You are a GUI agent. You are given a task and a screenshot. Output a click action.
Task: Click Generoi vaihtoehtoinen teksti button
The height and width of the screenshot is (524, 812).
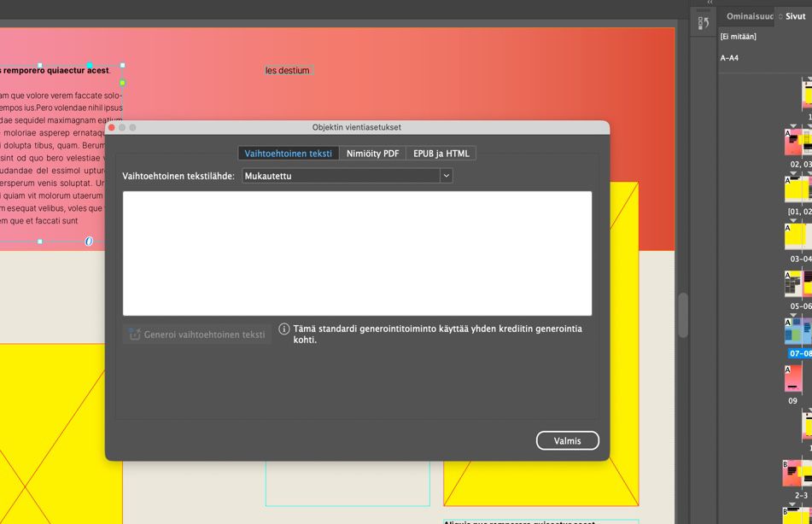(x=196, y=335)
